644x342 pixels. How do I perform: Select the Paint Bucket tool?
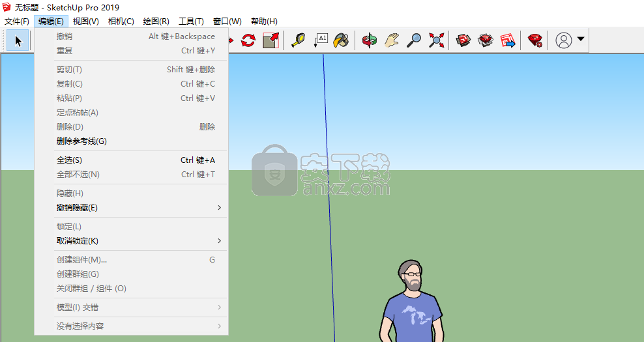tap(341, 40)
